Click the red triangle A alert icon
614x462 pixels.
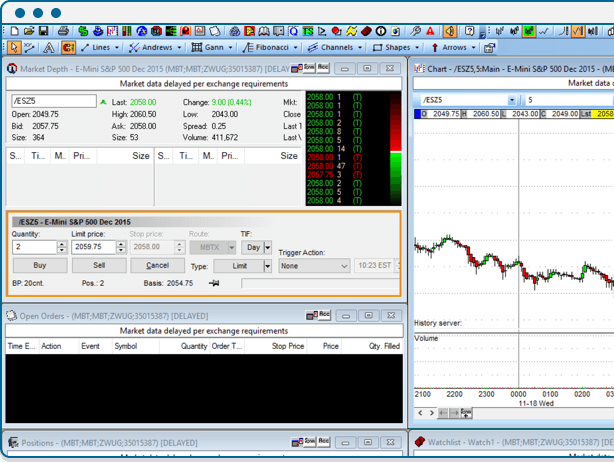[430, 31]
